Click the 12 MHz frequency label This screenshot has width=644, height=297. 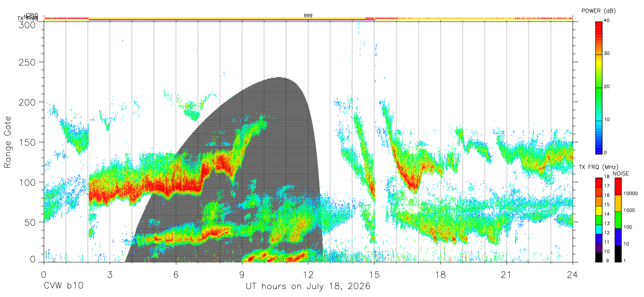(x=606, y=233)
